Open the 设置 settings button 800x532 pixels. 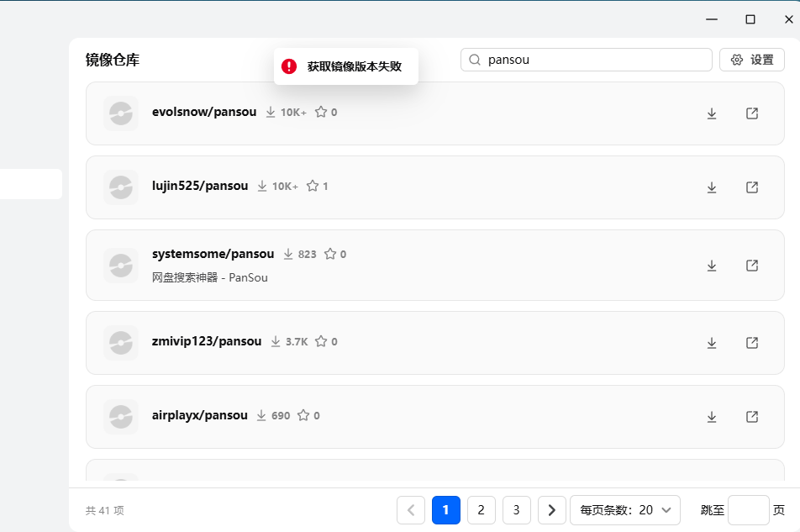[x=752, y=60]
